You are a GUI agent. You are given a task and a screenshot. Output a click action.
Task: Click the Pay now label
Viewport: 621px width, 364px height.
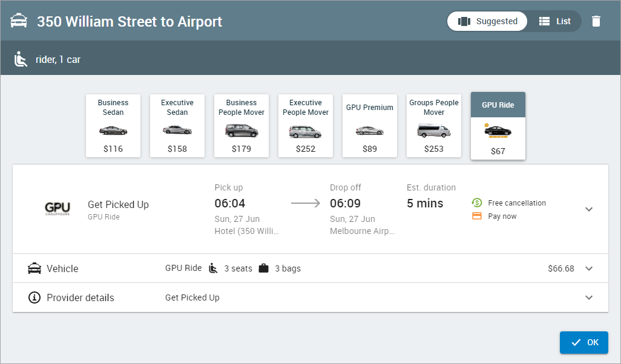tap(502, 216)
